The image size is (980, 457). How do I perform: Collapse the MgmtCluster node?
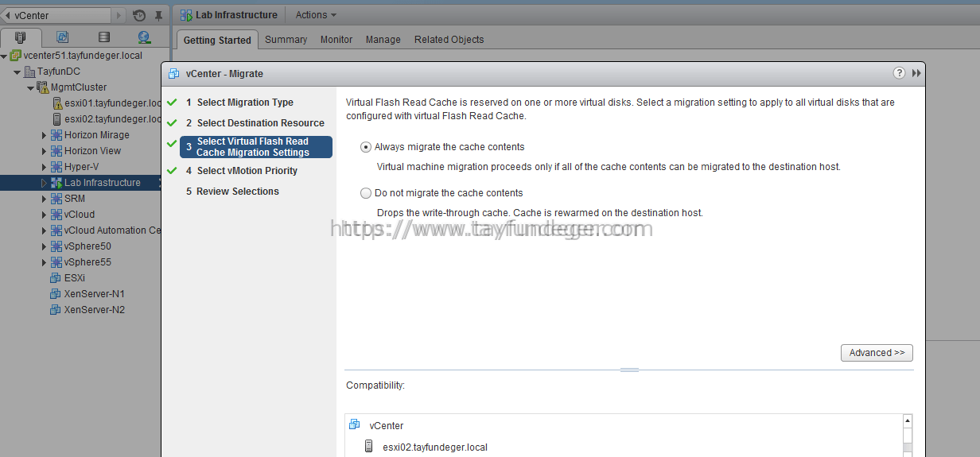(32, 88)
